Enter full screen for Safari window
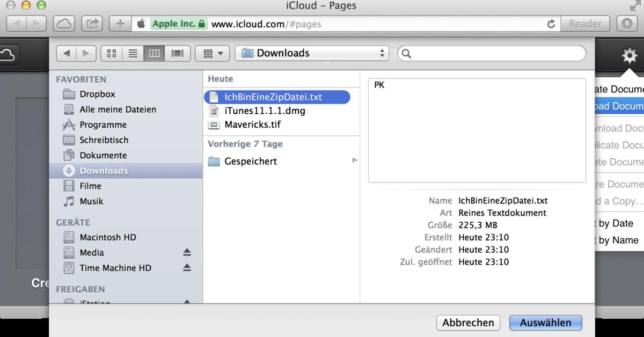Viewport: 644px width, 337px height. pyautogui.click(x=634, y=6)
